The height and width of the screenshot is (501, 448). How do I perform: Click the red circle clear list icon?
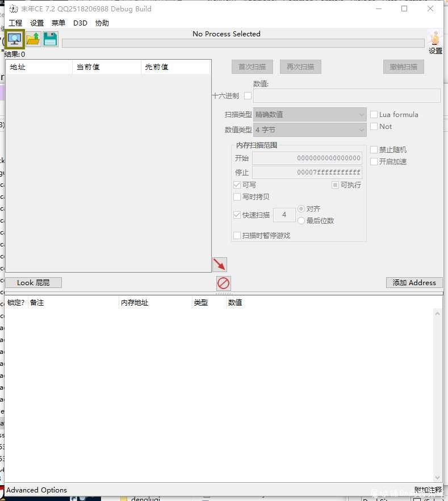(223, 283)
